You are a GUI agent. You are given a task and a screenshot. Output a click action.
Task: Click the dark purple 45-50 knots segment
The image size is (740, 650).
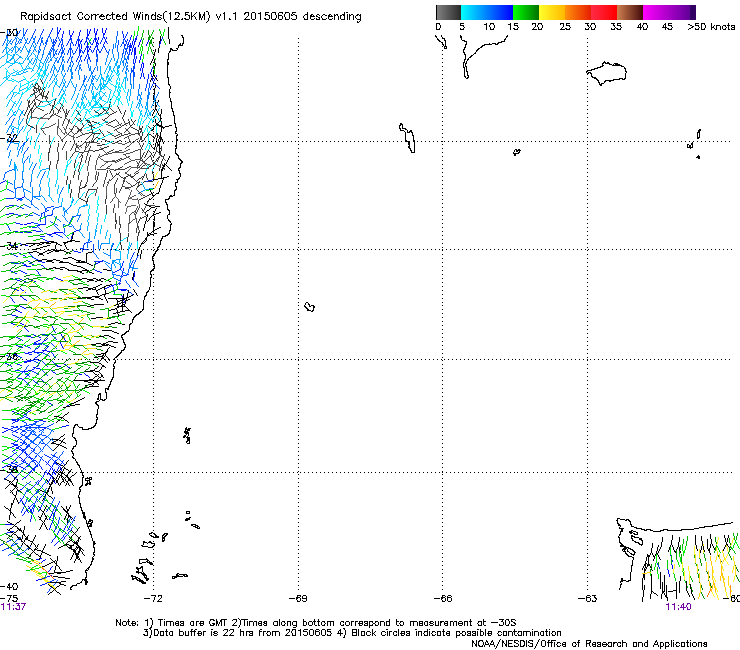682,12
